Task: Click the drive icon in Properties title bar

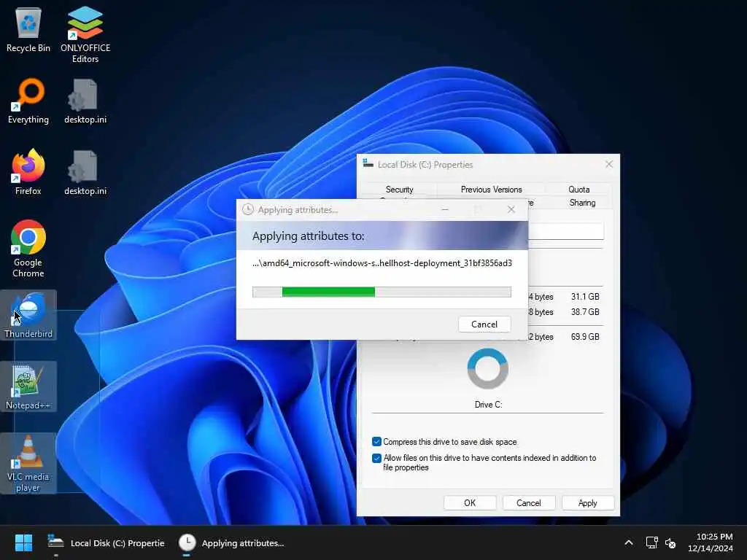Action: [368, 164]
